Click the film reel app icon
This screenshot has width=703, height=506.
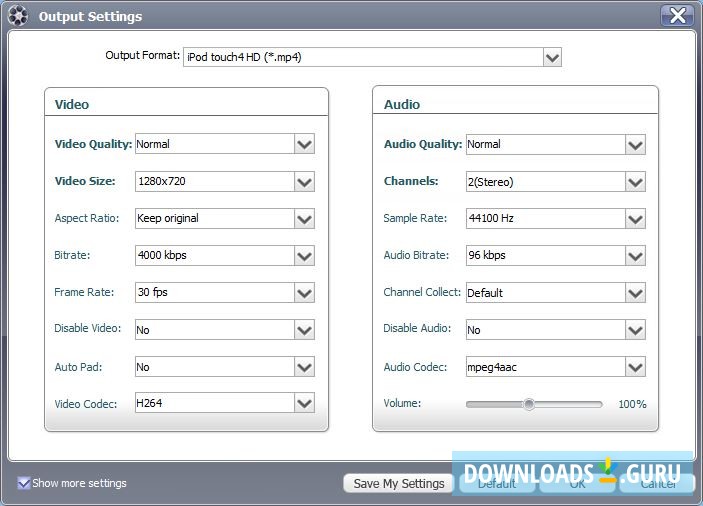[x=18, y=16]
